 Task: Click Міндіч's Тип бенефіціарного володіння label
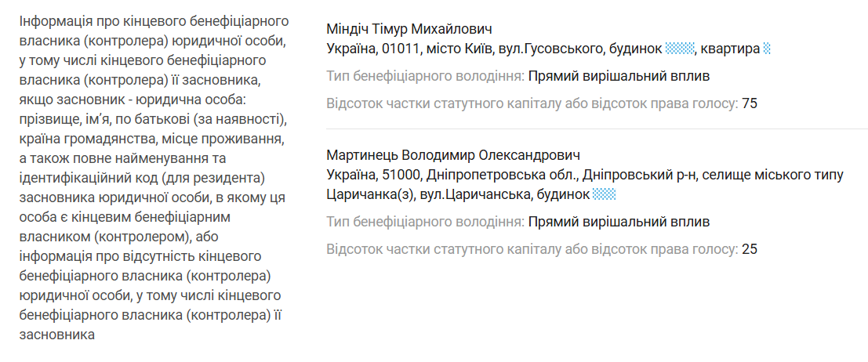point(425,77)
